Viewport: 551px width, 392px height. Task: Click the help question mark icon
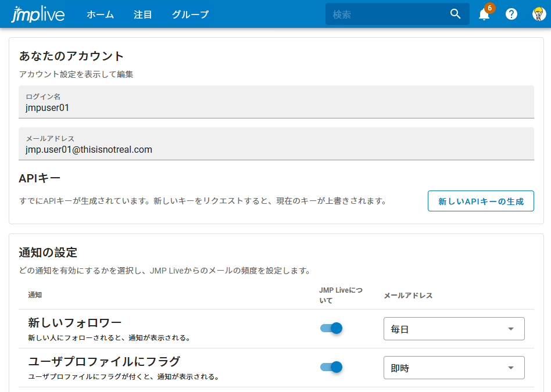click(x=511, y=14)
